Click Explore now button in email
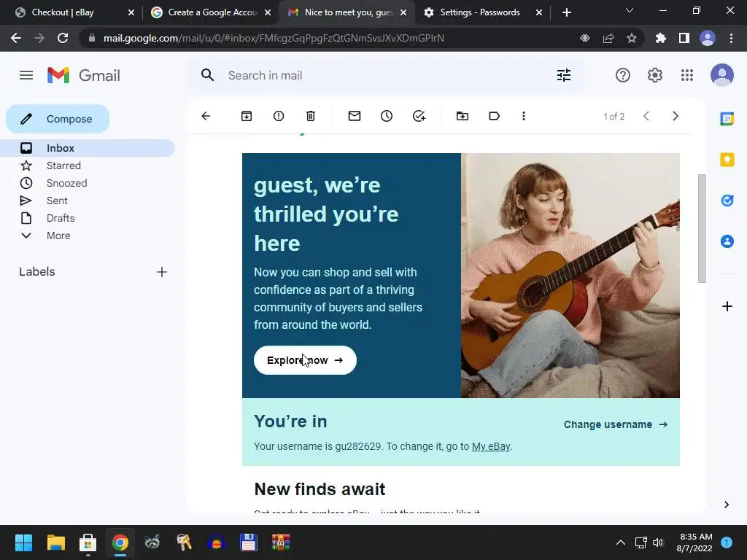Viewport: 747px width, 560px height. pyautogui.click(x=305, y=360)
